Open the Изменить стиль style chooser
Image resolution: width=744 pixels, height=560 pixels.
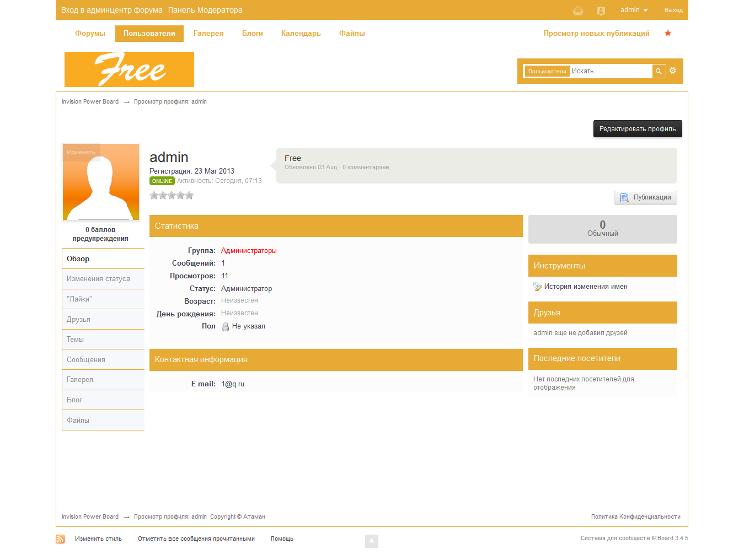[98, 539]
